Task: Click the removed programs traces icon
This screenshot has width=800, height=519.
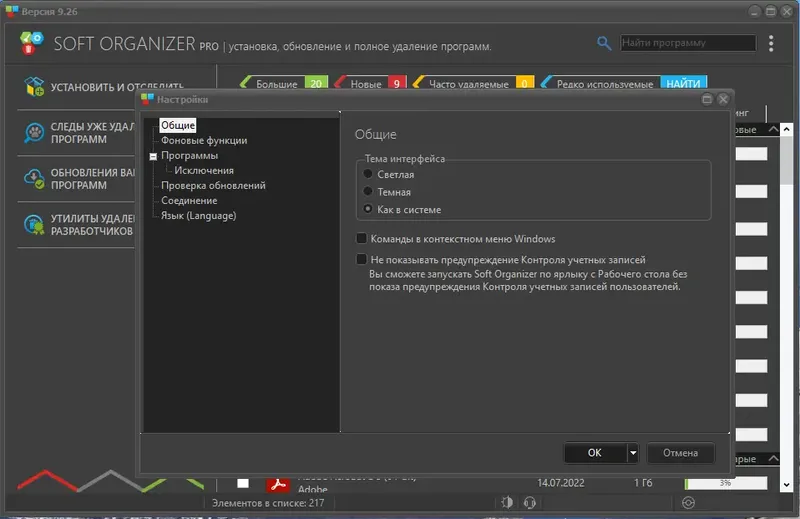Action: coord(34,133)
